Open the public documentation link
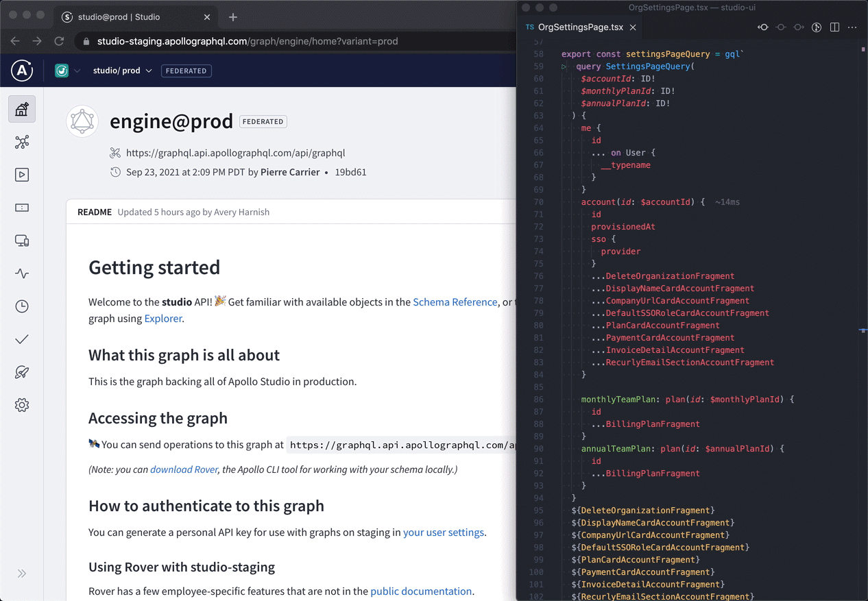 point(421,591)
